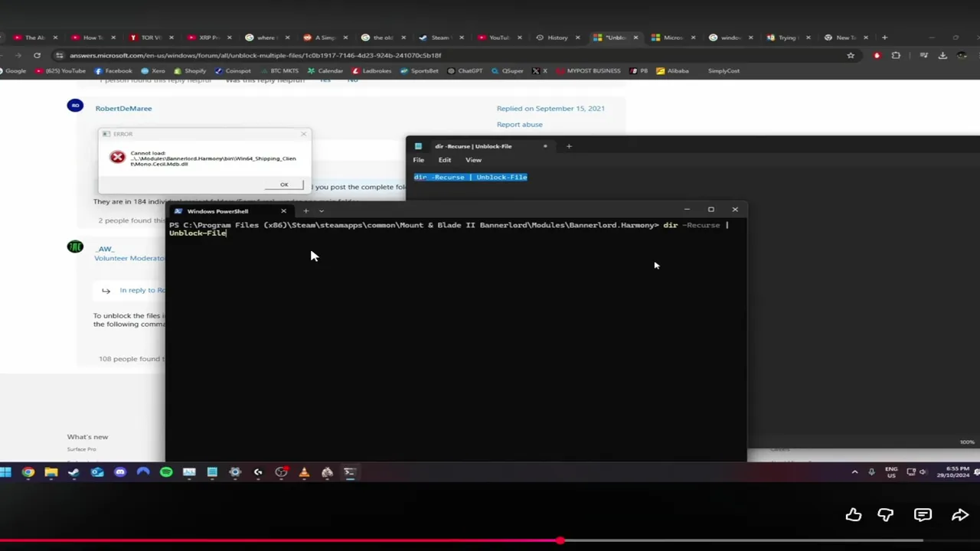This screenshot has height=551, width=980.
Task: Click 'Replied on September 15, 2021' text
Action: click(x=550, y=109)
